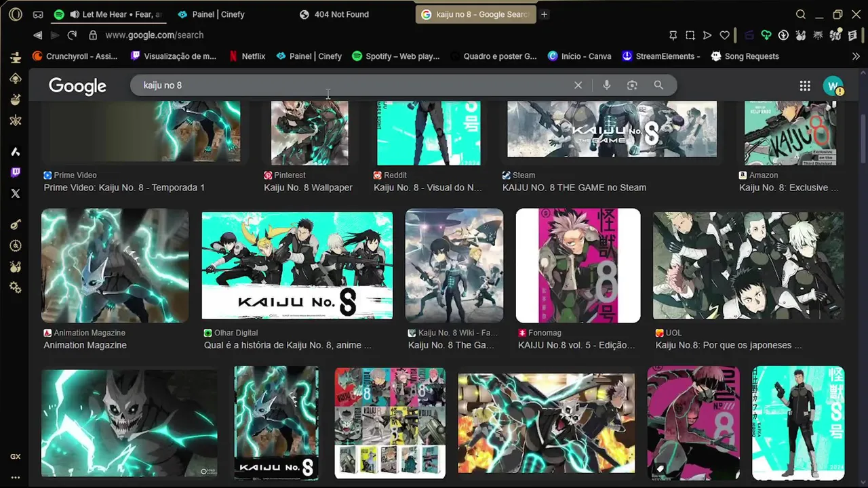Open the Visualização de m... bookmark
Image resolution: width=868 pixels, height=488 pixels.
174,56
